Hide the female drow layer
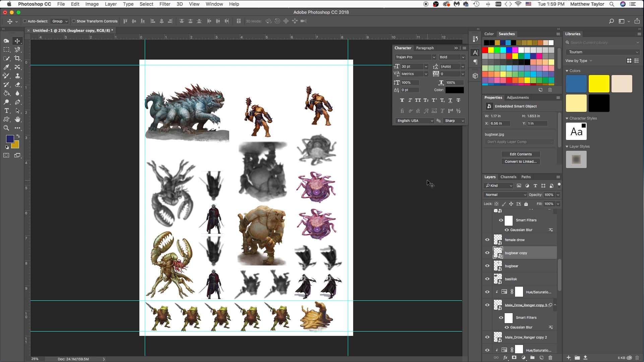 [488, 239]
